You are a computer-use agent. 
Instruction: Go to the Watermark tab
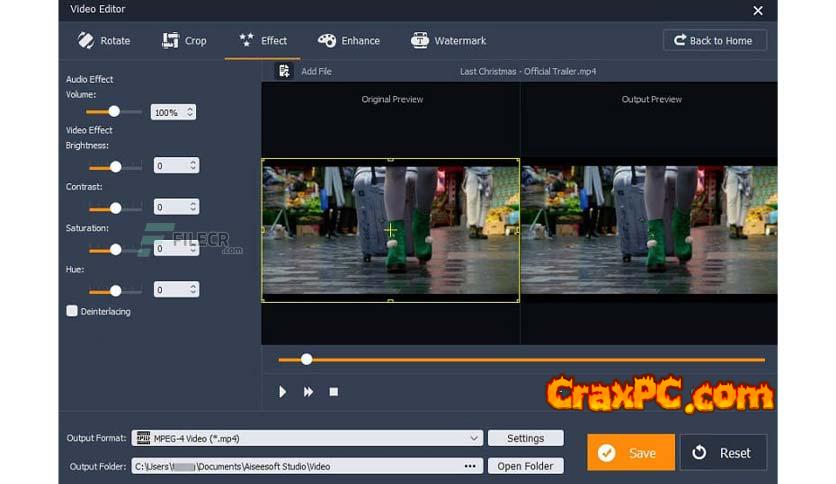(448, 41)
